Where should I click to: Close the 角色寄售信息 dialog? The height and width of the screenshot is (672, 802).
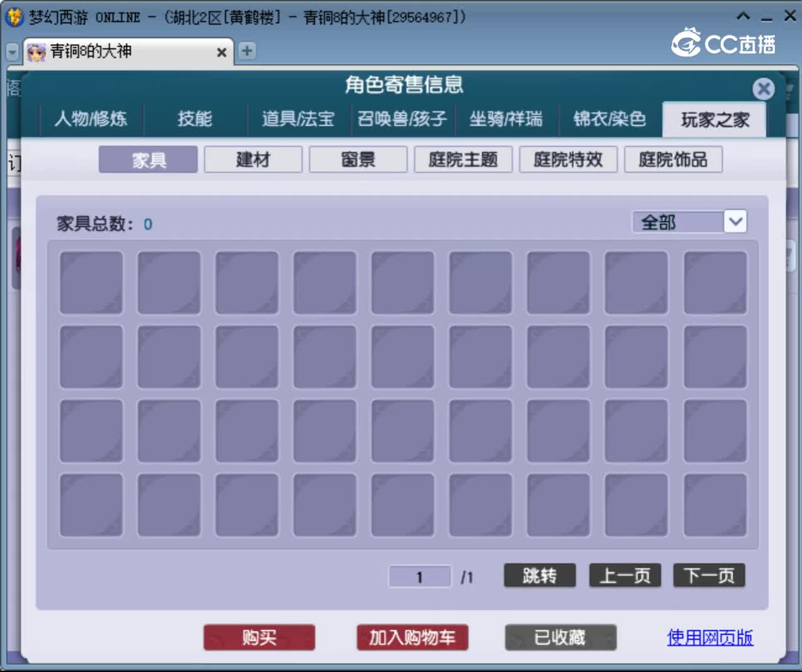pos(763,89)
